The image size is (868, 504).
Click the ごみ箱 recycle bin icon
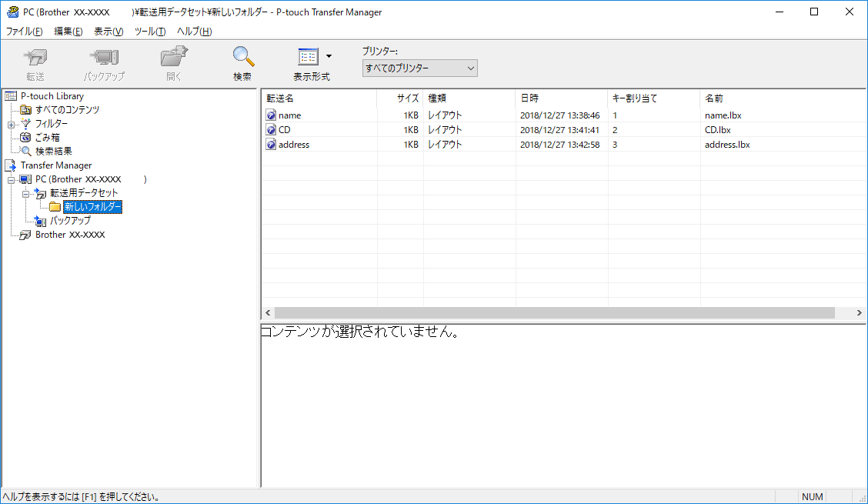click(25, 138)
